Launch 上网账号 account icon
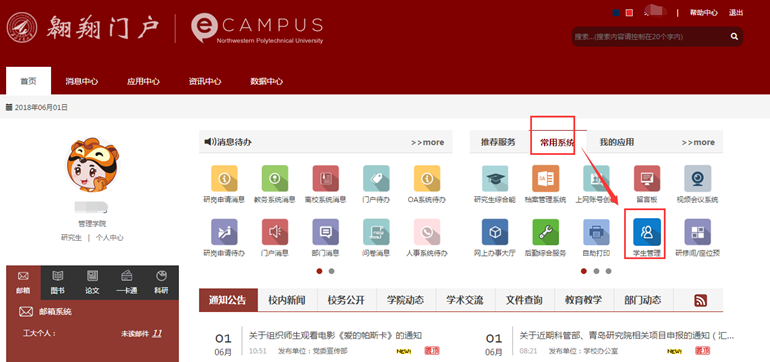The height and width of the screenshot is (362, 770). click(x=596, y=178)
